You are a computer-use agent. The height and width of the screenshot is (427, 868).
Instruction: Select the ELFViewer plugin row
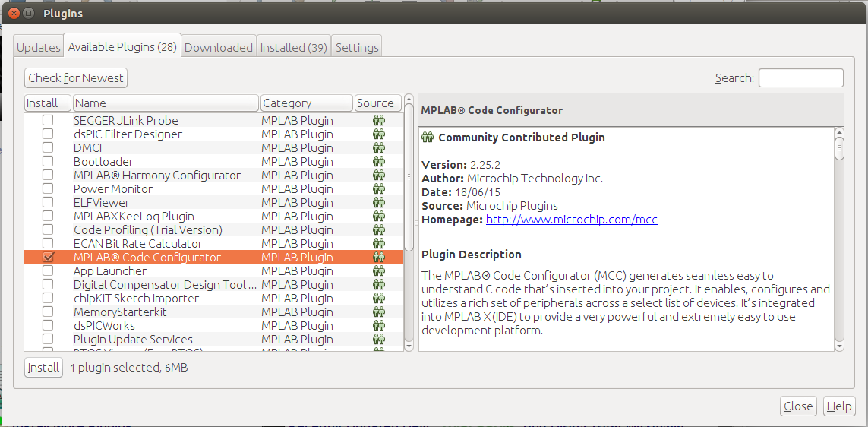pos(213,202)
